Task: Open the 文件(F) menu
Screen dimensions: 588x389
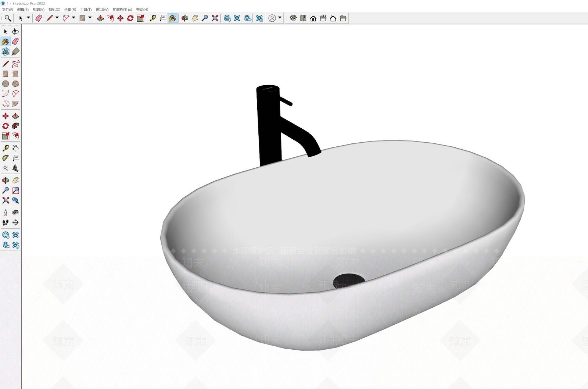Action: 7,10
